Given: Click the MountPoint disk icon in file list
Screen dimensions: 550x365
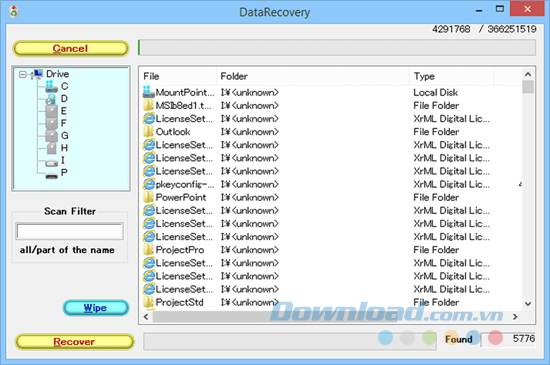Looking at the screenshot, I should pos(148,92).
